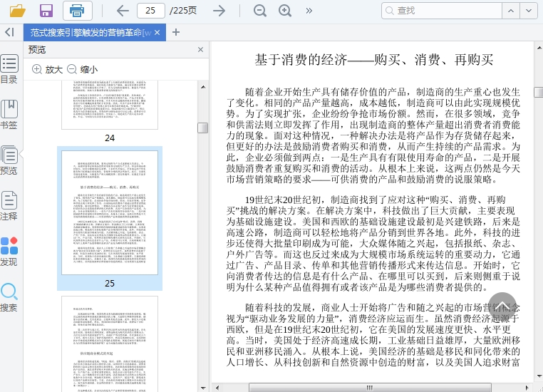543x392 pixels.
Task: Zoom in the document with magnifier plus
Action: point(285,11)
